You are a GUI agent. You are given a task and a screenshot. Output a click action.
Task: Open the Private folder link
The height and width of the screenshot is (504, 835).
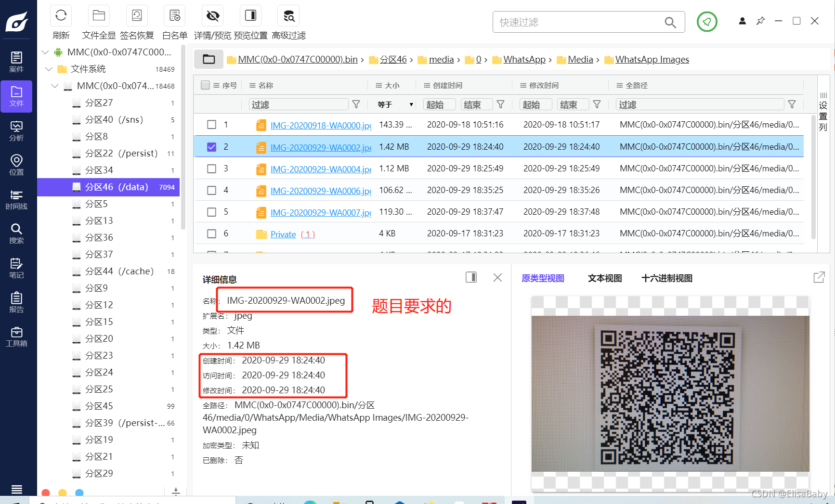click(283, 234)
